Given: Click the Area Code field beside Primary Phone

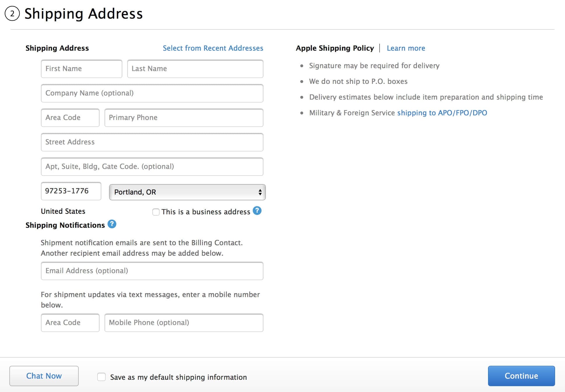Looking at the screenshot, I should click(70, 118).
